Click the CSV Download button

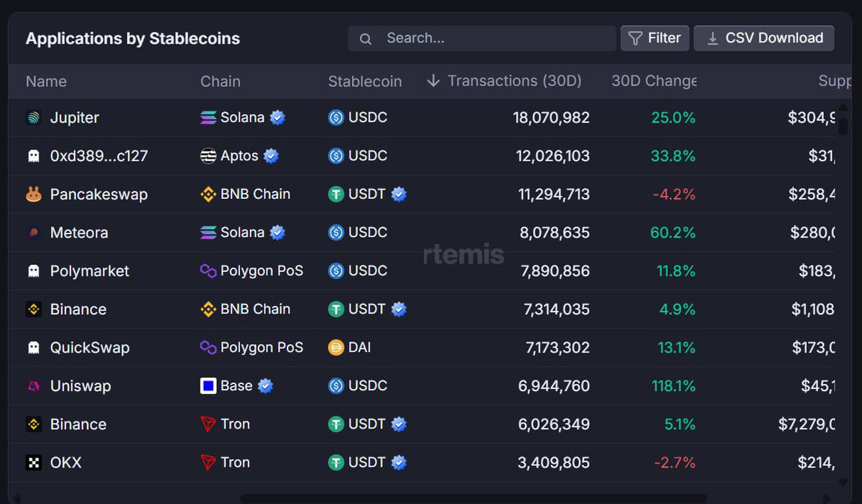tap(764, 38)
